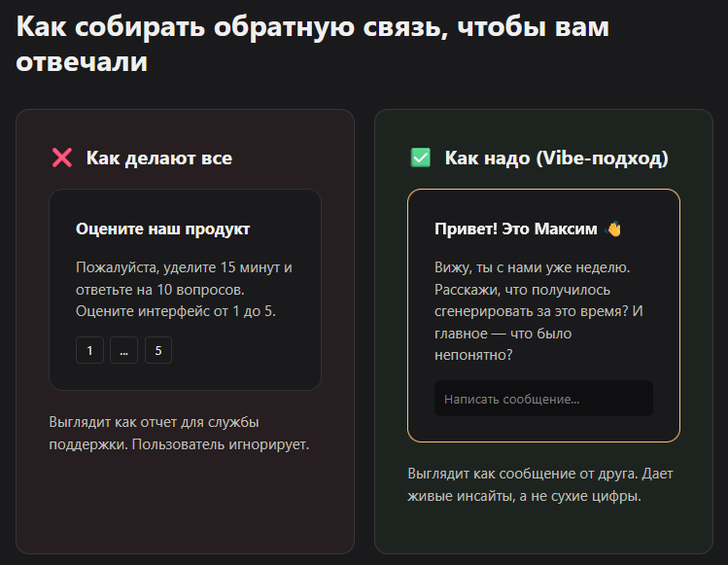Image resolution: width=728 pixels, height=565 pixels.
Task: Click the waving hand emoji after "Это Максим"
Action: tap(613, 230)
